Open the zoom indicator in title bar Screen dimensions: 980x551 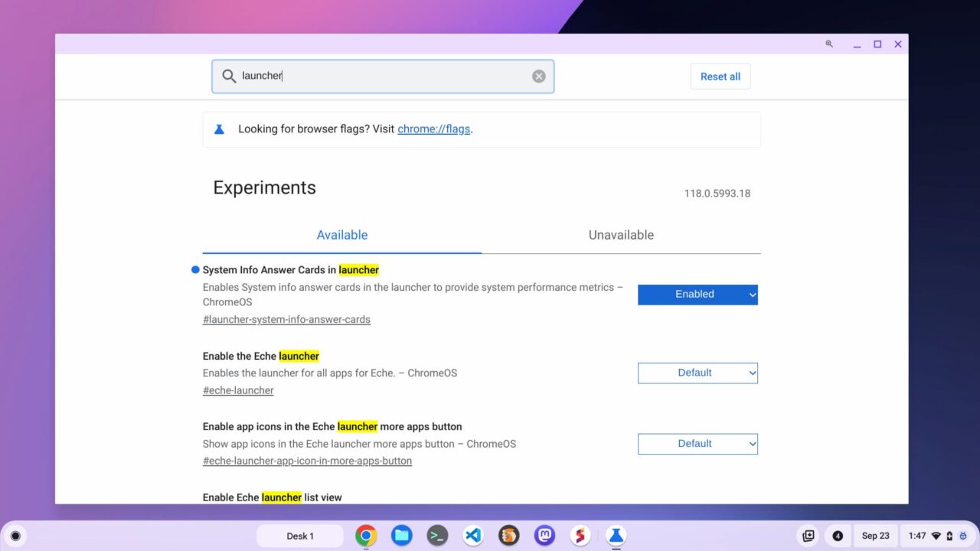[829, 44]
